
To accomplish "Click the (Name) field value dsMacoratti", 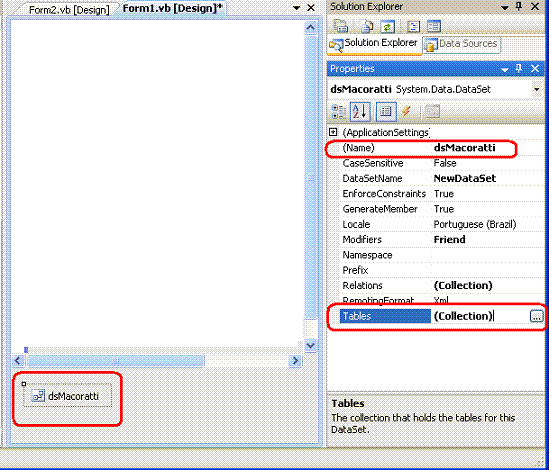I will click(465, 148).
